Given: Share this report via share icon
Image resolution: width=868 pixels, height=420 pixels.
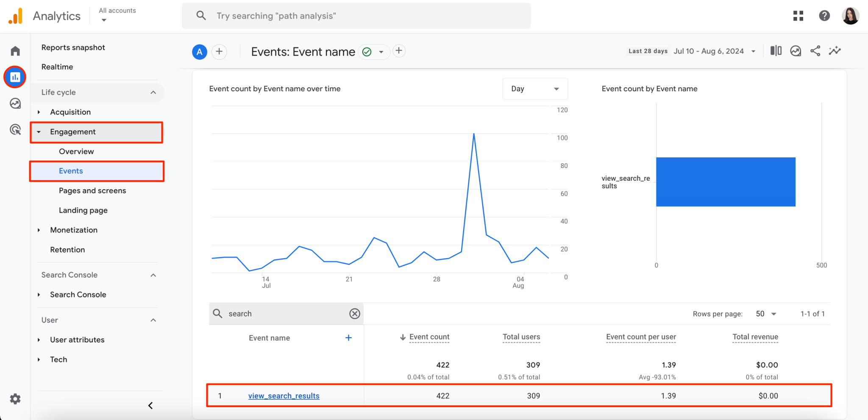Looking at the screenshot, I should click(815, 50).
